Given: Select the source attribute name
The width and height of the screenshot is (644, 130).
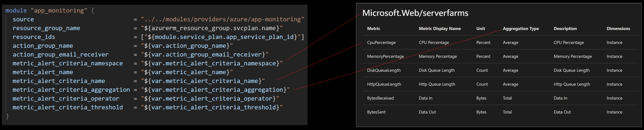Looking at the screenshot, I should (23, 19).
